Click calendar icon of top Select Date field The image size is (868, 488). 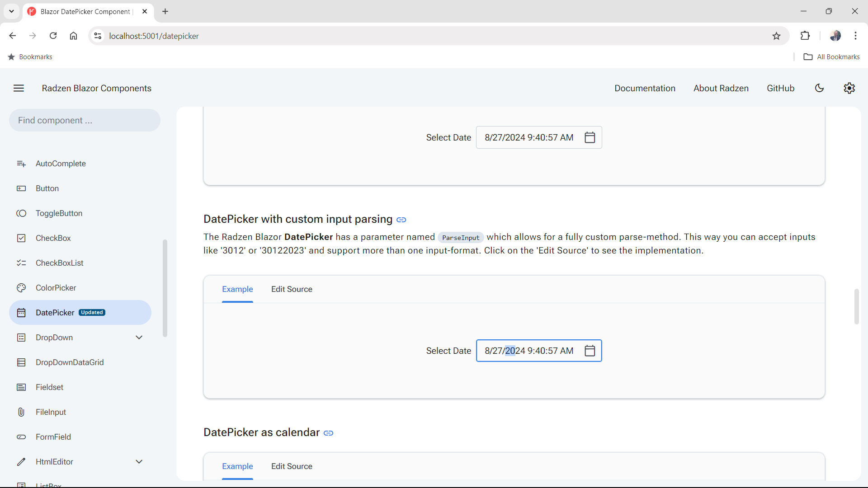590,137
